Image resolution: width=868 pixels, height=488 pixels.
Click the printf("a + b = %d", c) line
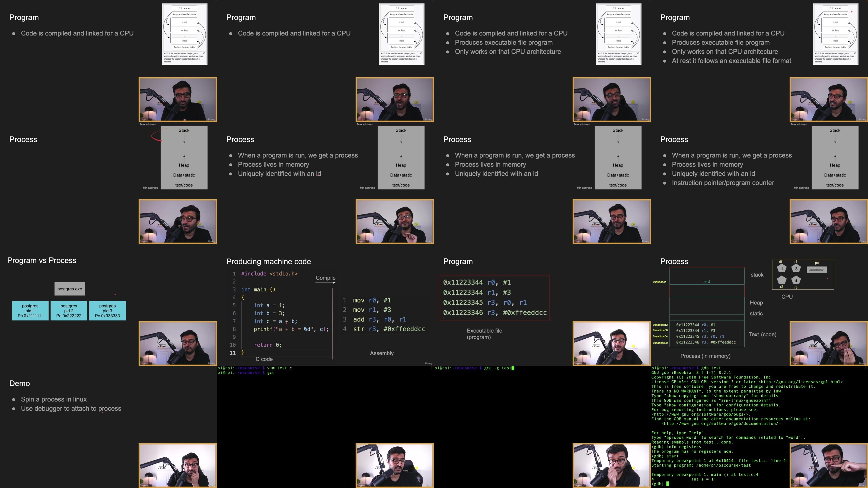(291, 329)
